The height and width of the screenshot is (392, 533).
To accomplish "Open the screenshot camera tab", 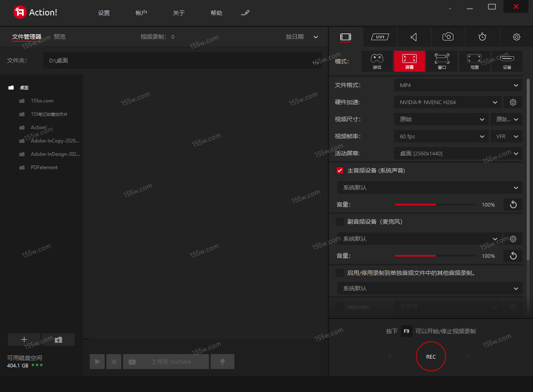I will pos(448,37).
